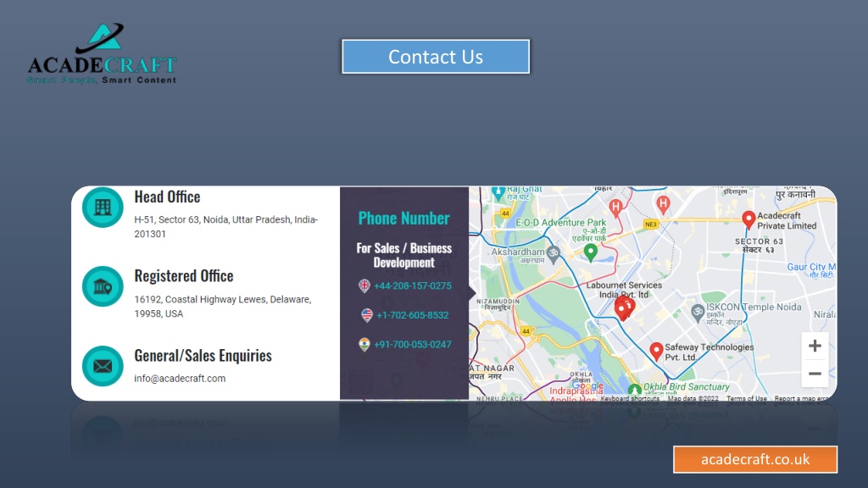Click the UK flag icon
Image resolution: width=868 pixels, height=488 pixels.
pyautogui.click(x=364, y=286)
